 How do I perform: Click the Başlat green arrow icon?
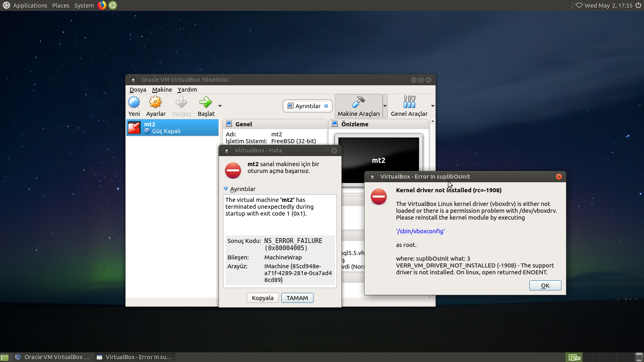pos(206,102)
